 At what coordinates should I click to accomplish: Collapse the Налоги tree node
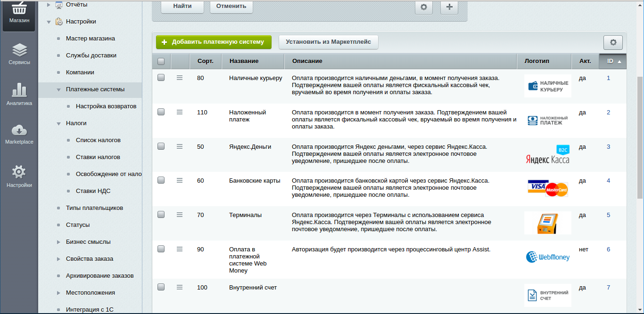[58, 123]
